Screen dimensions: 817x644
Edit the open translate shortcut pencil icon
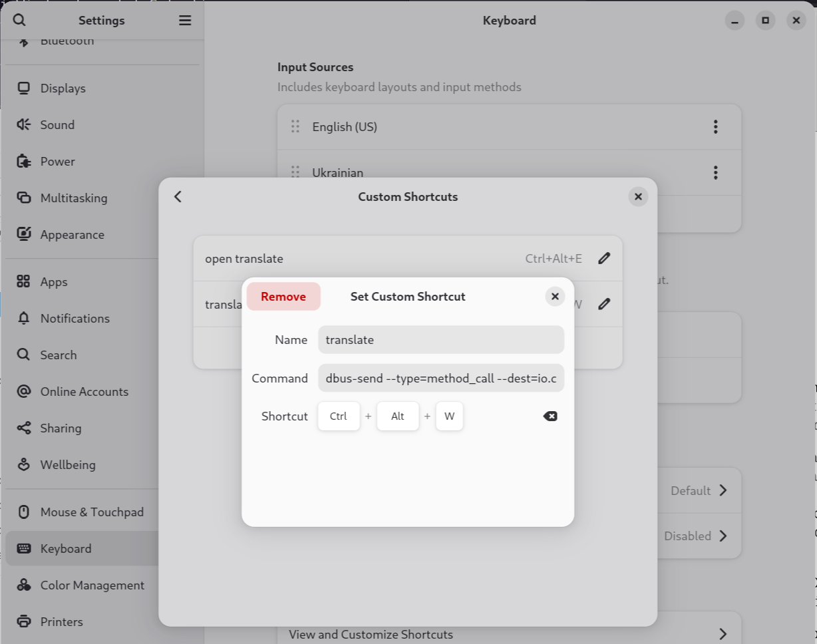(603, 259)
